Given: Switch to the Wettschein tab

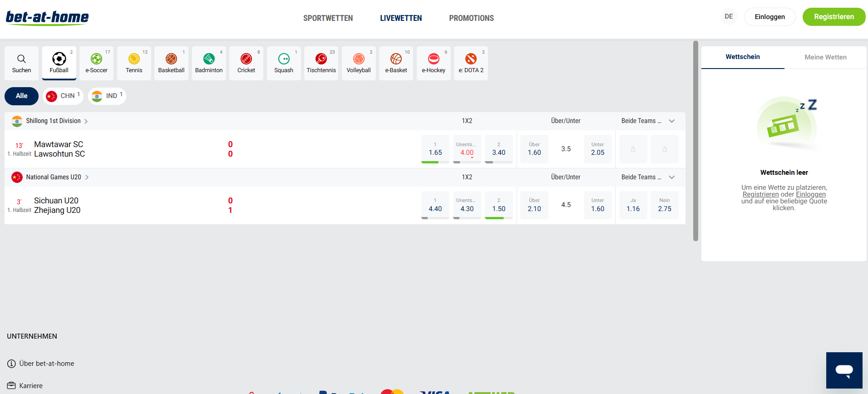Looking at the screenshot, I should click(x=743, y=57).
